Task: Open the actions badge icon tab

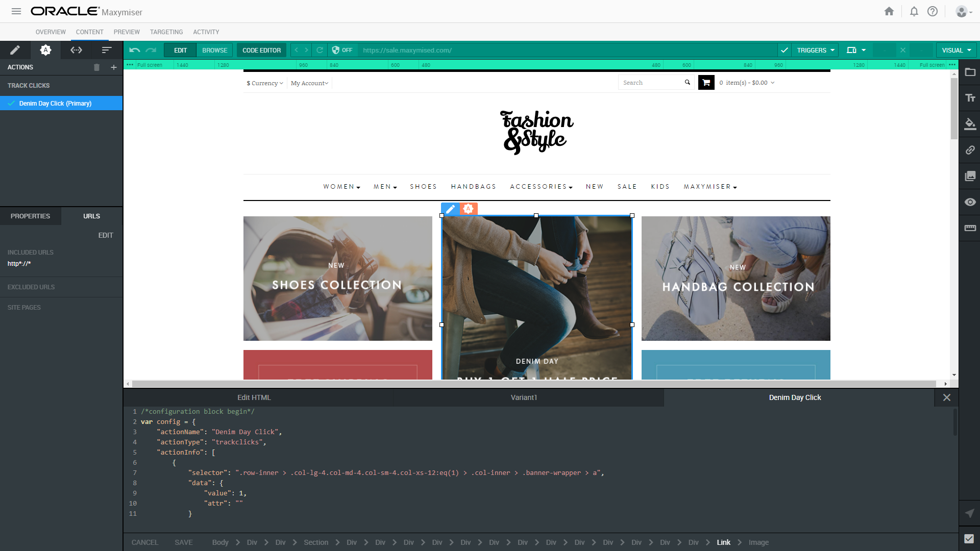Action: tap(45, 50)
